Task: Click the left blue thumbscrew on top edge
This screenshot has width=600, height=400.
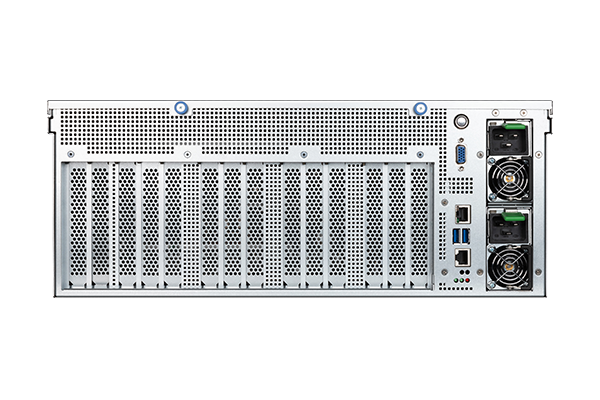Action: tap(181, 108)
